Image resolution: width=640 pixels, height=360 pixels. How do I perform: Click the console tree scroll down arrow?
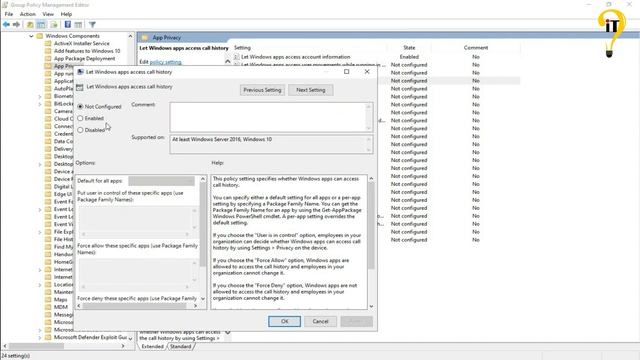point(130,338)
